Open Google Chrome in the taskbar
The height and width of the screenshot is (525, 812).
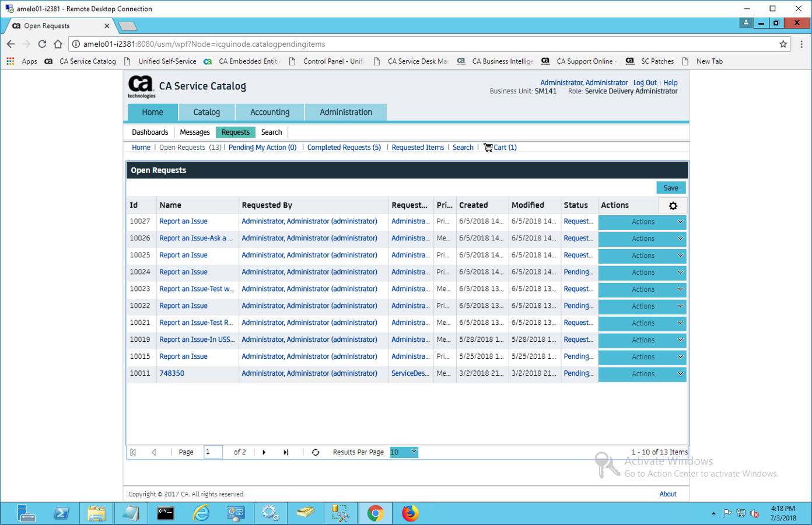375,513
